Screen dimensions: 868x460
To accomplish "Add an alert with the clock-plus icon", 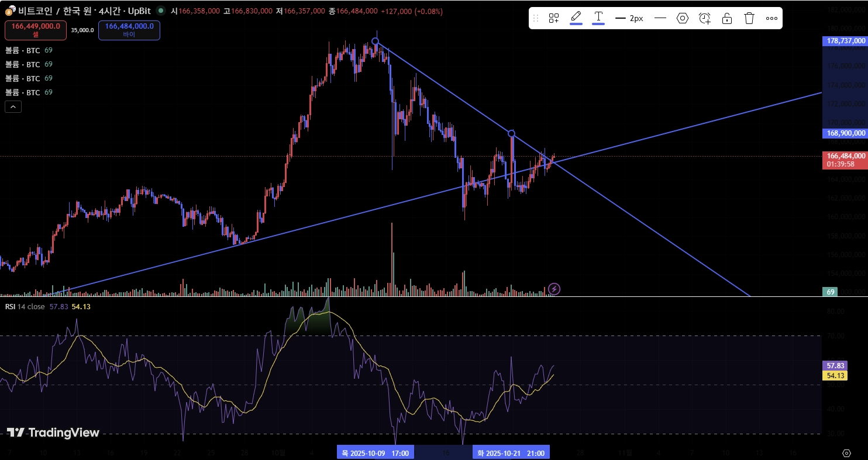I will coord(705,18).
